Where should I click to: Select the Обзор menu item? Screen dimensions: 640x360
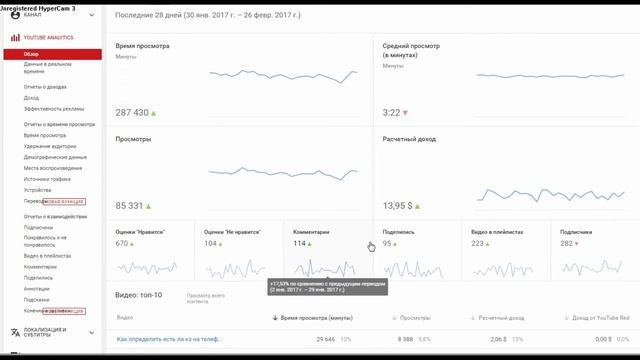[53, 54]
